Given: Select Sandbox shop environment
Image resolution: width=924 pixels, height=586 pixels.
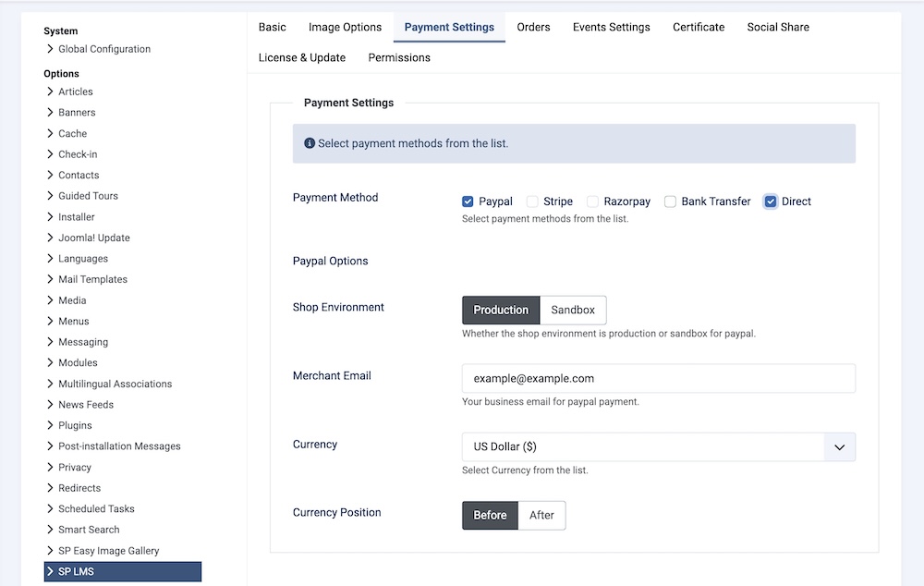Looking at the screenshot, I should [x=573, y=310].
